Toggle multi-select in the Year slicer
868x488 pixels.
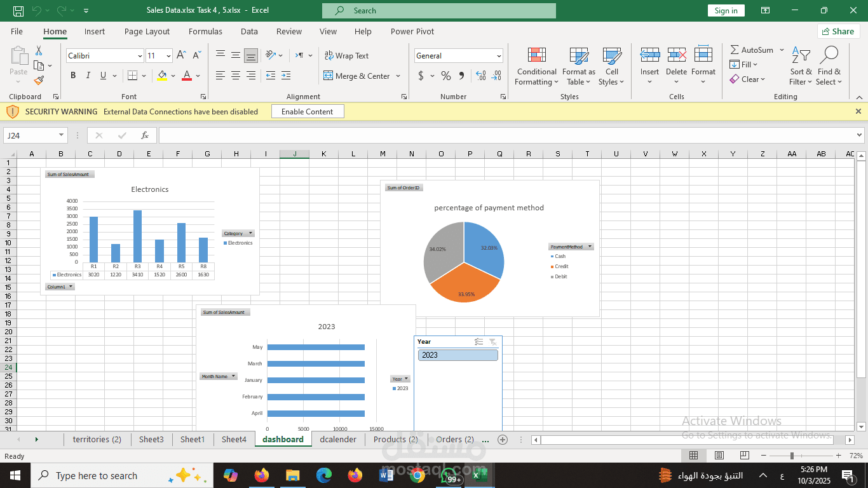click(478, 342)
